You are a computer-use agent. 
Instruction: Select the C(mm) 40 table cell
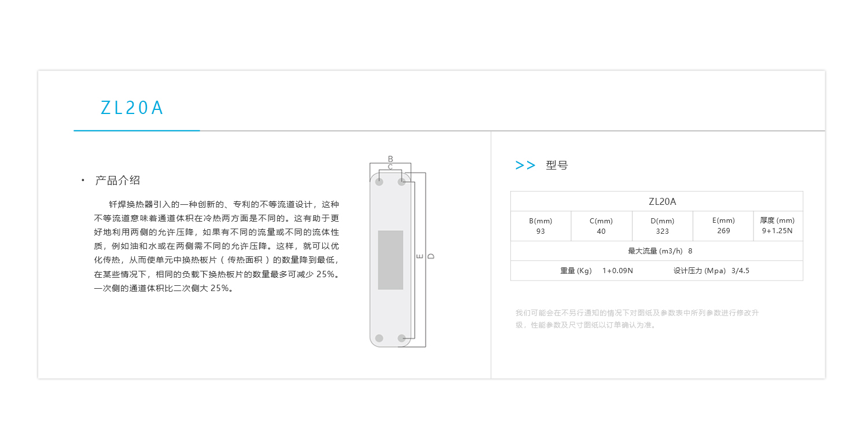click(x=601, y=226)
